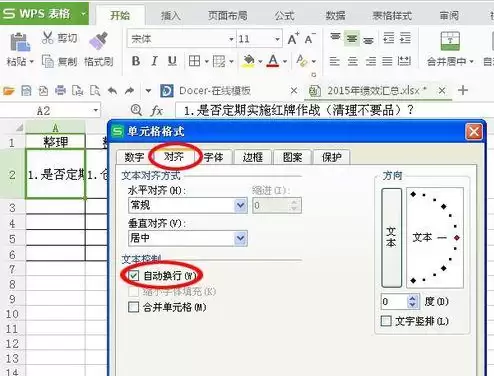Open the 粘贴 paste options arrow

(x=32, y=62)
